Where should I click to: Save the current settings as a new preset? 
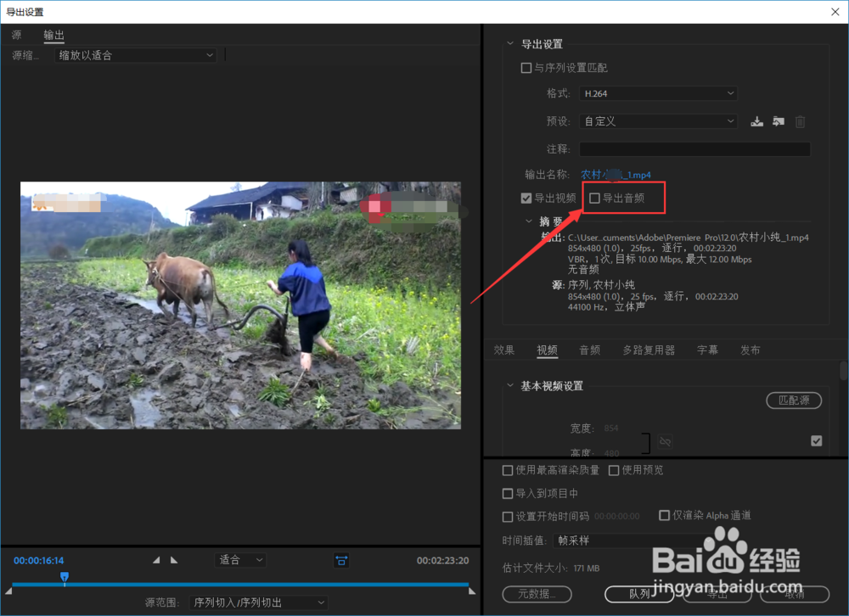[x=756, y=121]
